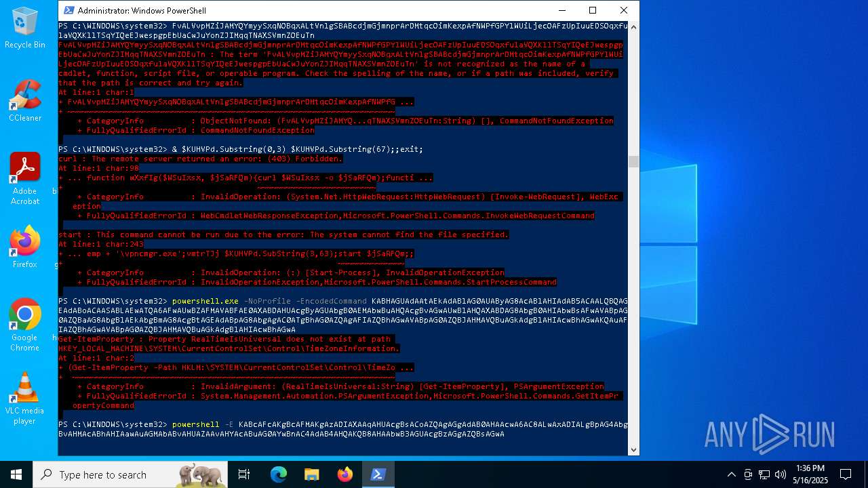
Task: Click the 'powershell.exe' command text
Action: (x=205, y=301)
